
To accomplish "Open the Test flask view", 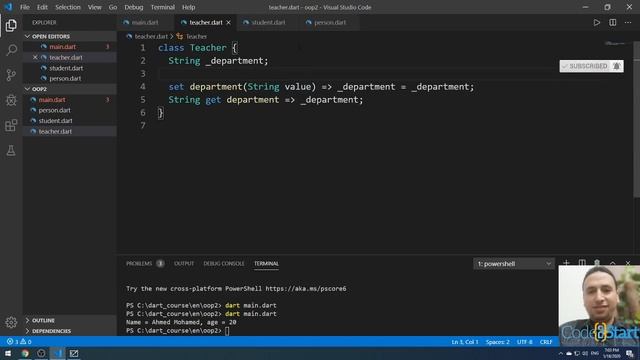I will pos(11,150).
